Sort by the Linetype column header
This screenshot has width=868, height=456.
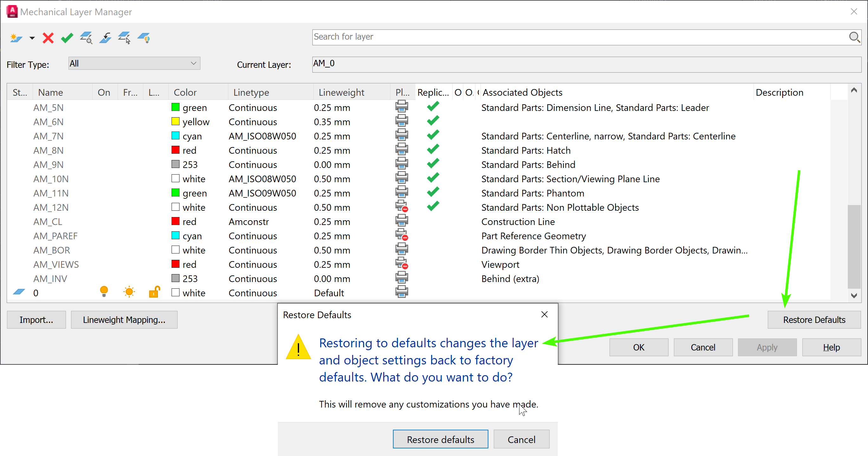click(251, 92)
